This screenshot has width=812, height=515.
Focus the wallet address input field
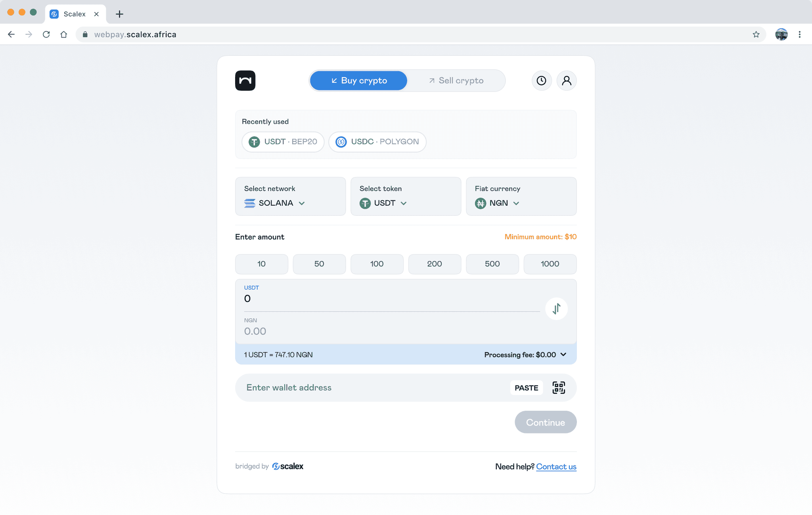[373, 387]
